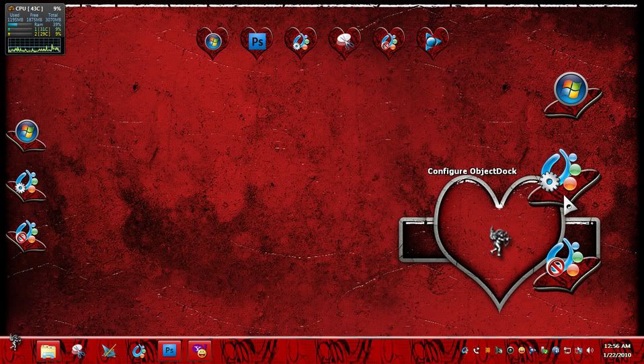This screenshot has height=364, width=644.
Task: Open small gear ObjectDock icon on left dock
Action: point(27,185)
